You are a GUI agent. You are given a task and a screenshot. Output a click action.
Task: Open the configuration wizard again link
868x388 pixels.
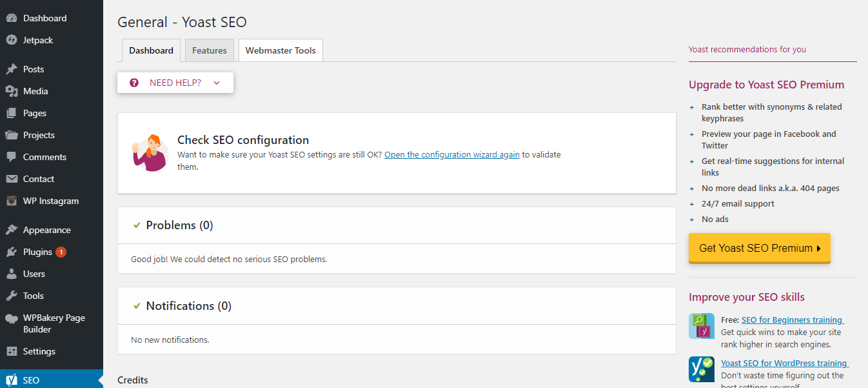(452, 155)
